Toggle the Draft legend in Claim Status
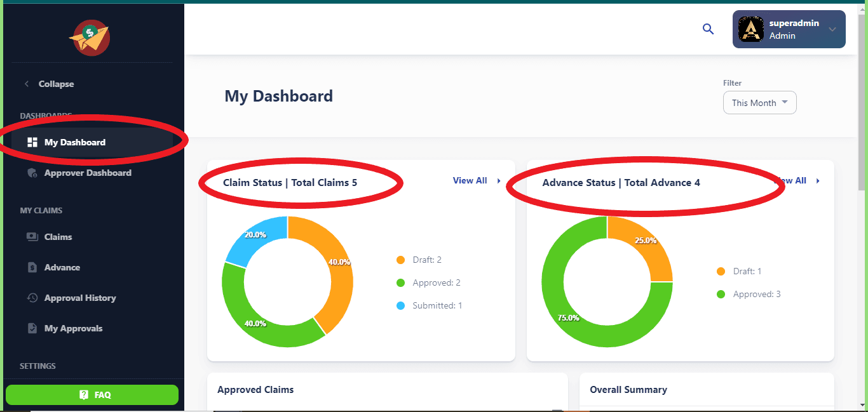This screenshot has width=868, height=412. 419,260
